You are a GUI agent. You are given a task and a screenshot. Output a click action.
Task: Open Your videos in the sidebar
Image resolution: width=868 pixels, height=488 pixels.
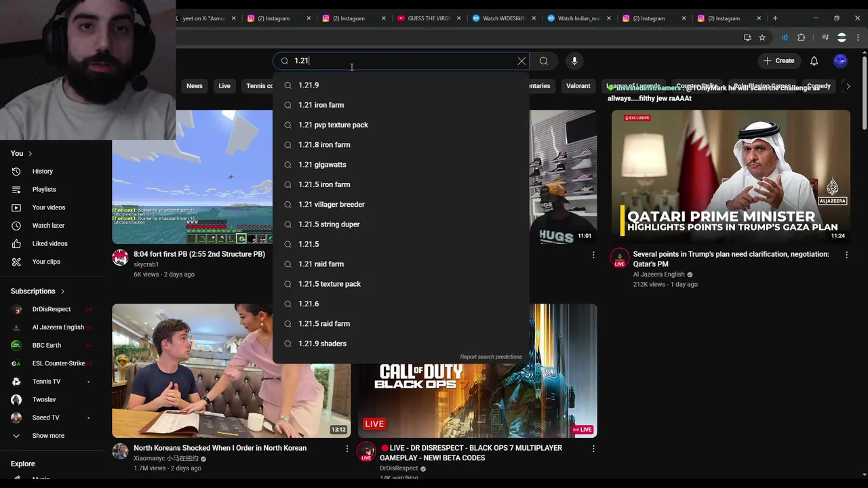pos(49,207)
